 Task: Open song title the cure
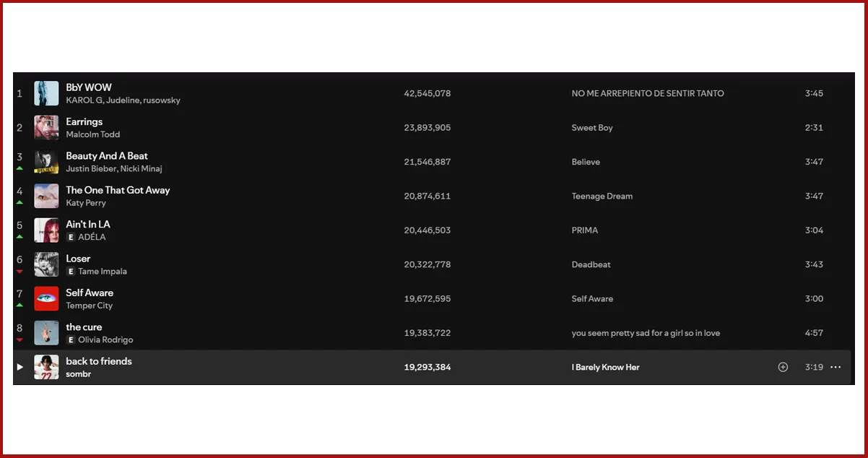click(x=84, y=327)
